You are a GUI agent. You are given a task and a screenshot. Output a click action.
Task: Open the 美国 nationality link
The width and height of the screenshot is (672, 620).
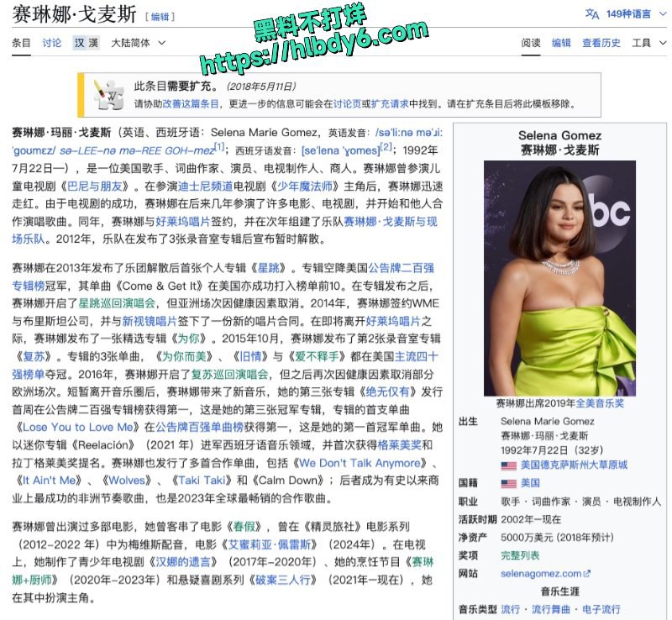(x=530, y=483)
